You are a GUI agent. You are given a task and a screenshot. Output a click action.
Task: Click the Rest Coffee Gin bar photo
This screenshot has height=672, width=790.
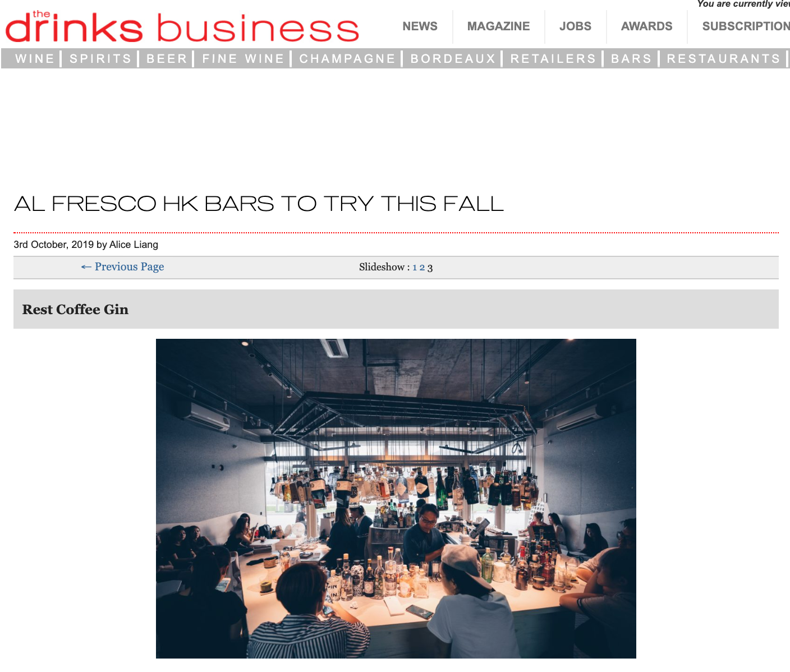pos(396,498)
